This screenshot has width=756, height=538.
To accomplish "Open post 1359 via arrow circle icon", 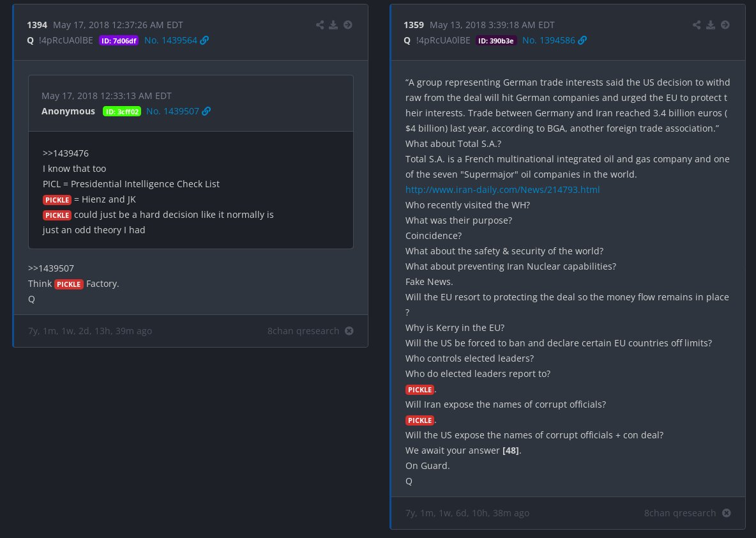I will coord(725,25).
